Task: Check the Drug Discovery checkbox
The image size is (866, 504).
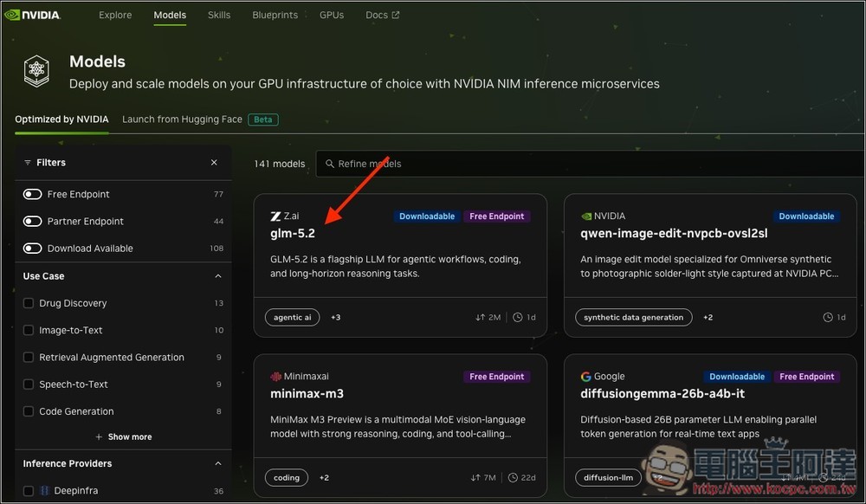Action: [x=29, y=303]
